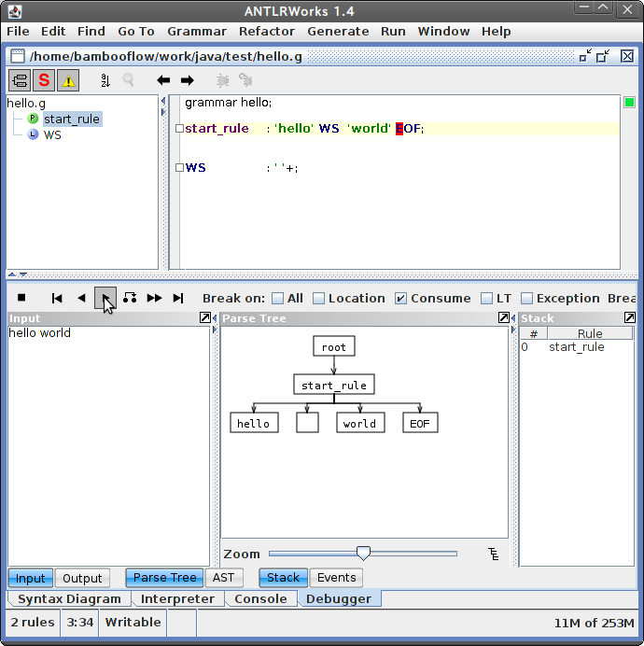This screenshot has height=646, width=644.
Task: Detach the Stack panel
Action: tap(630, 317)
